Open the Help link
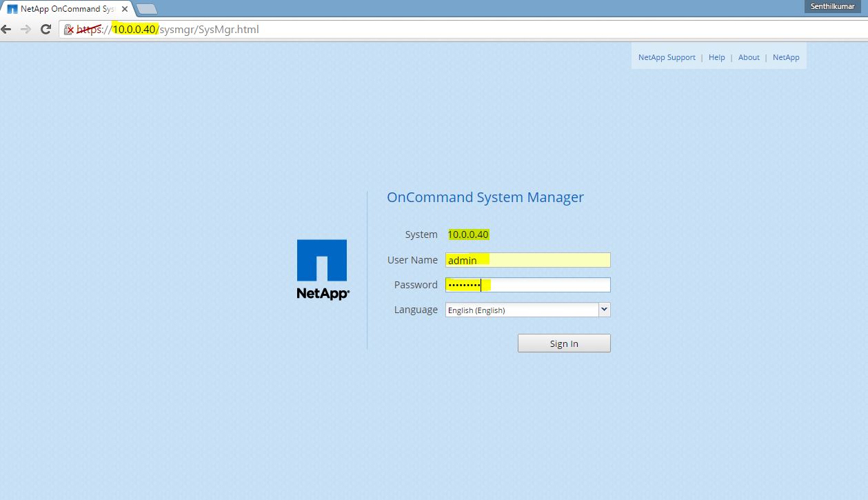 coord(716,57)
